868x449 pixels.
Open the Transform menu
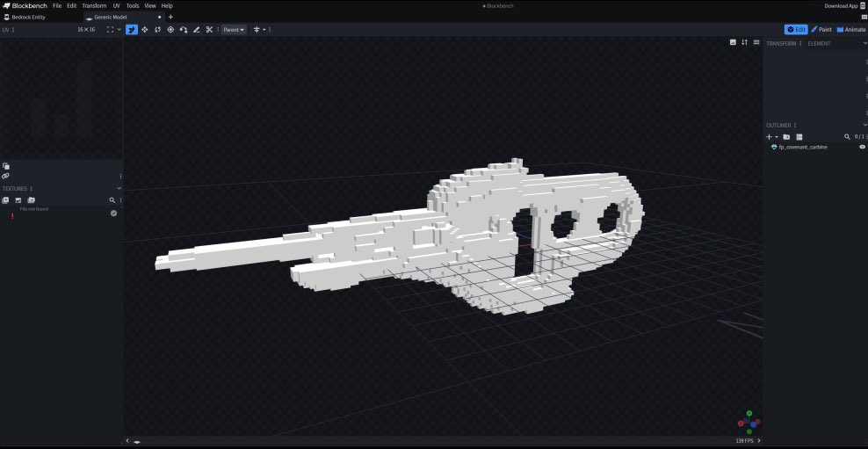[94, 5]
